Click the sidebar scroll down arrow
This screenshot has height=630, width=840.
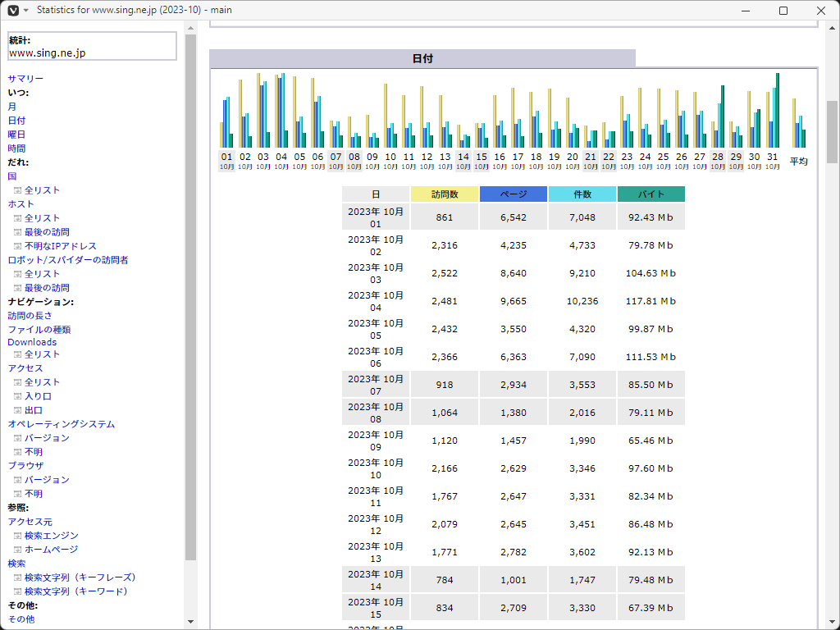click(x=191, y=621)
